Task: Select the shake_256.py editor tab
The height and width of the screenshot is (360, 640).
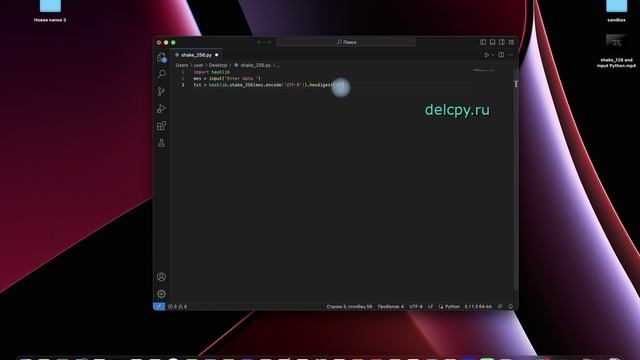Action: point(196,55)
